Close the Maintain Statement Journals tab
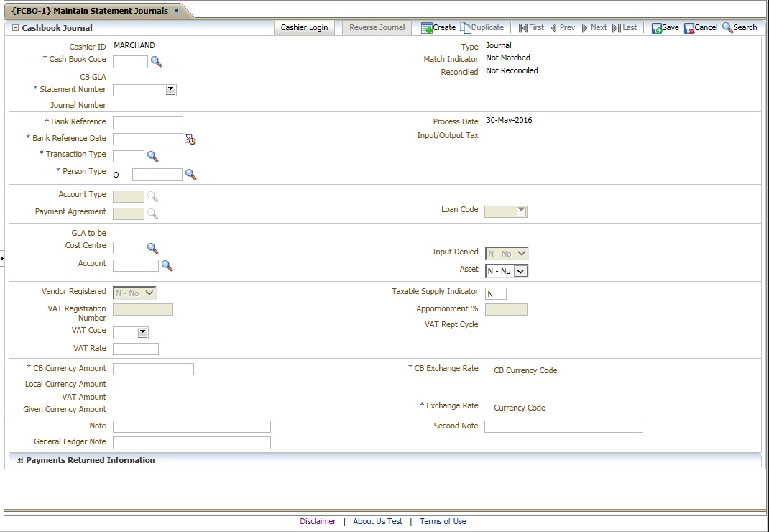Screen dimensions: 769x532 coord(177,10)
